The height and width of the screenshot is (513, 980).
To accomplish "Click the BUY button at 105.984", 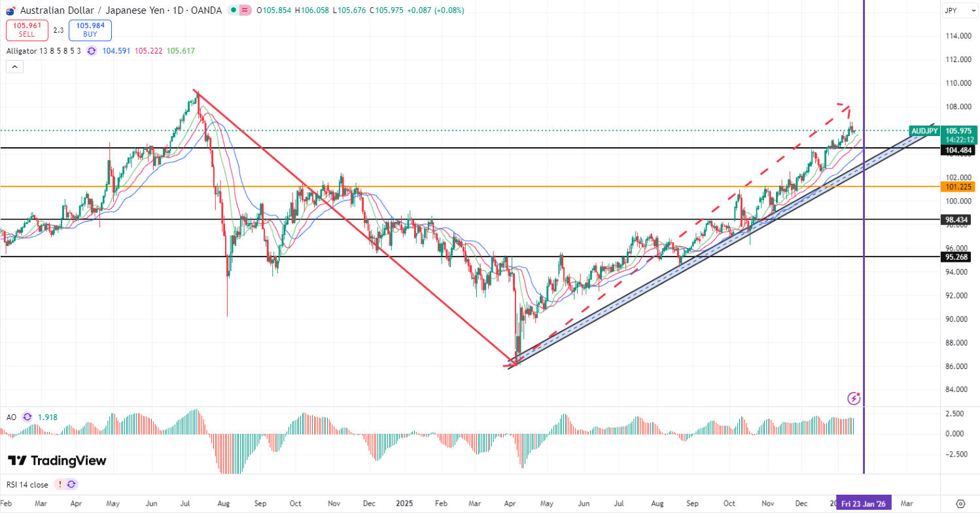I will pos(90,30).
